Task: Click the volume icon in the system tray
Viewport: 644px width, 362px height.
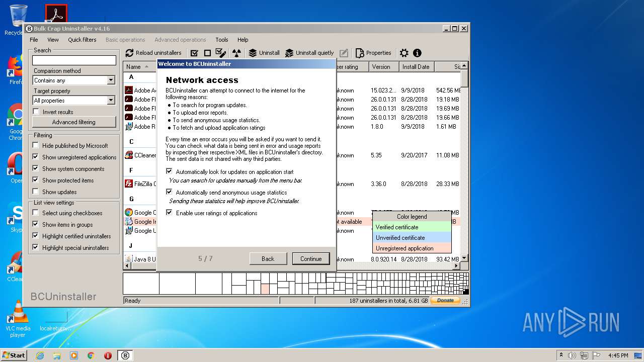Action: click(572, 355)
